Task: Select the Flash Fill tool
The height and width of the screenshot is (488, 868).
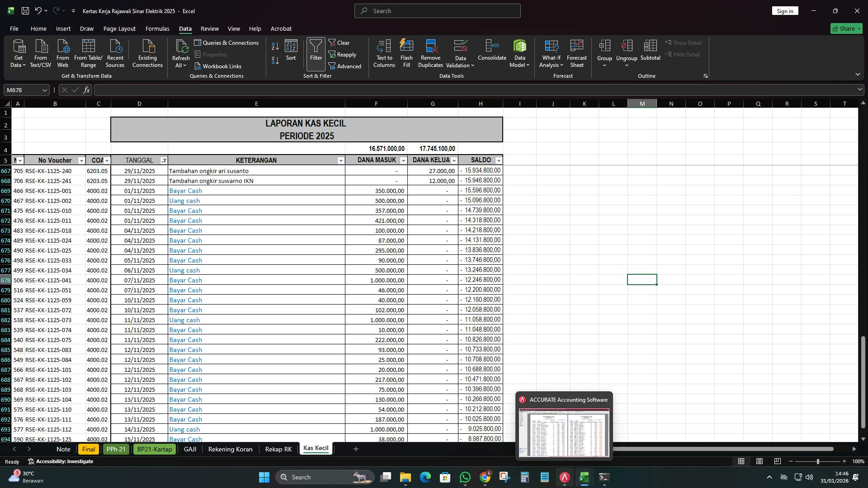Action: click(x=406, y=53)
